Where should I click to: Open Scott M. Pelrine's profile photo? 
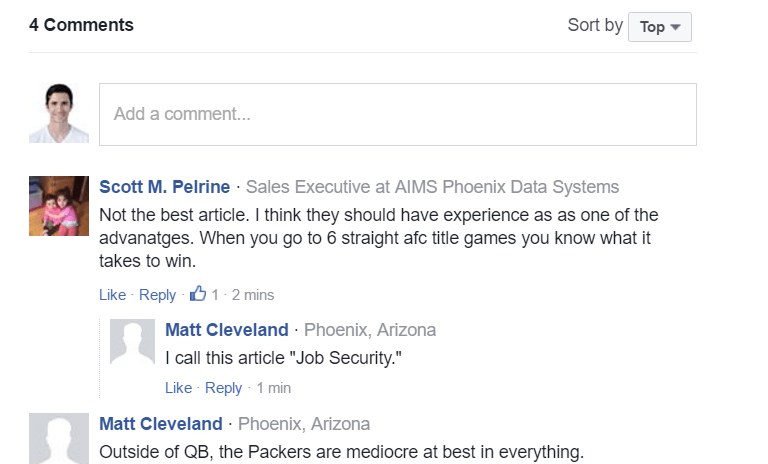(x=59, y=206)
